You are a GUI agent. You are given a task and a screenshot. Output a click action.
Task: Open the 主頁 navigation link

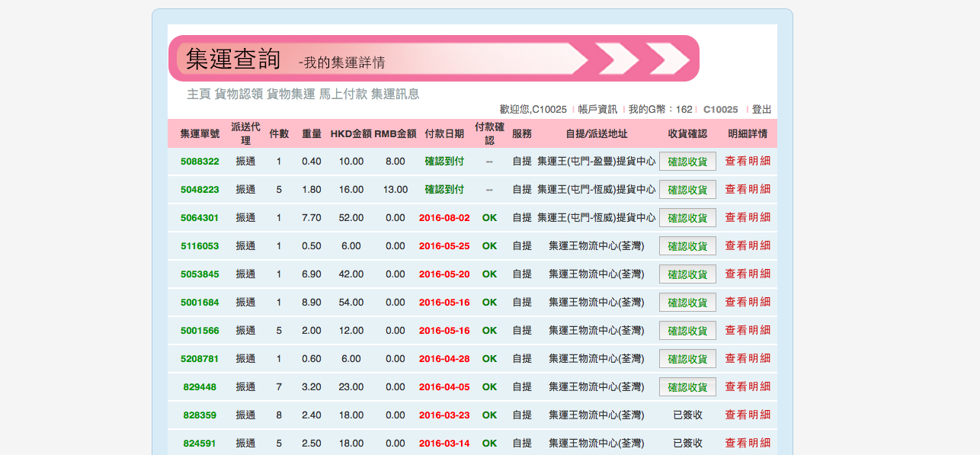[x=198, y=94]
